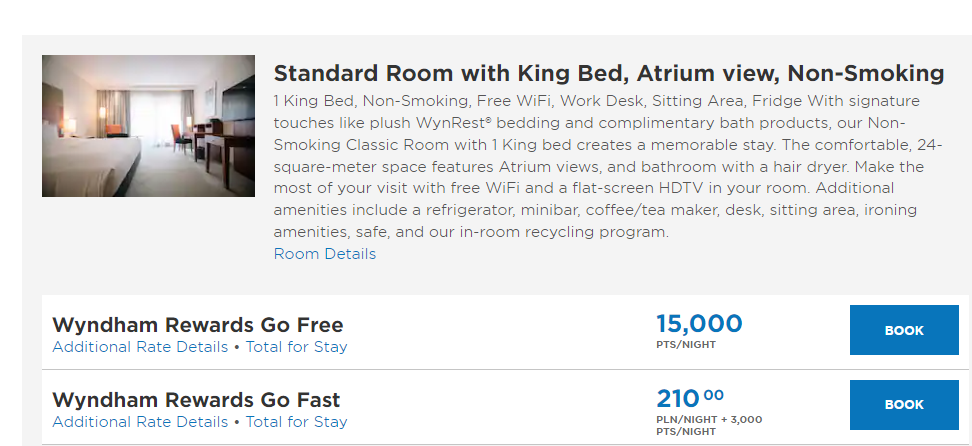Viewport: 972px width, 446px height.
Task: Click the 210.00 PLN price
Action: (x=690, y=398)
